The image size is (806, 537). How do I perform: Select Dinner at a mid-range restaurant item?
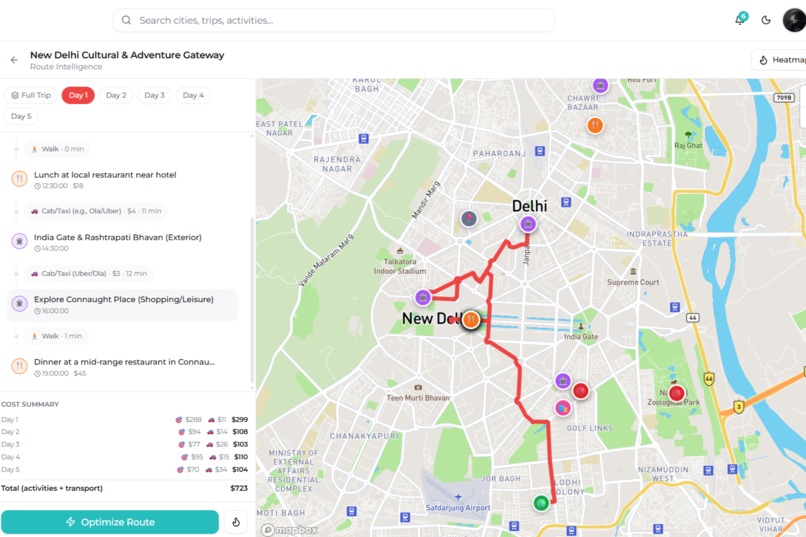pyautogui.click(x=122, y=367)
